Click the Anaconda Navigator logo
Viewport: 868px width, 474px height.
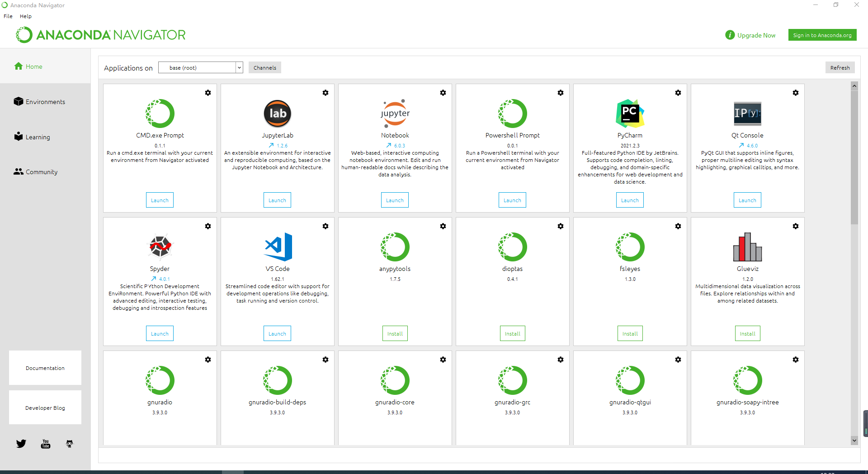click(101, 35)
